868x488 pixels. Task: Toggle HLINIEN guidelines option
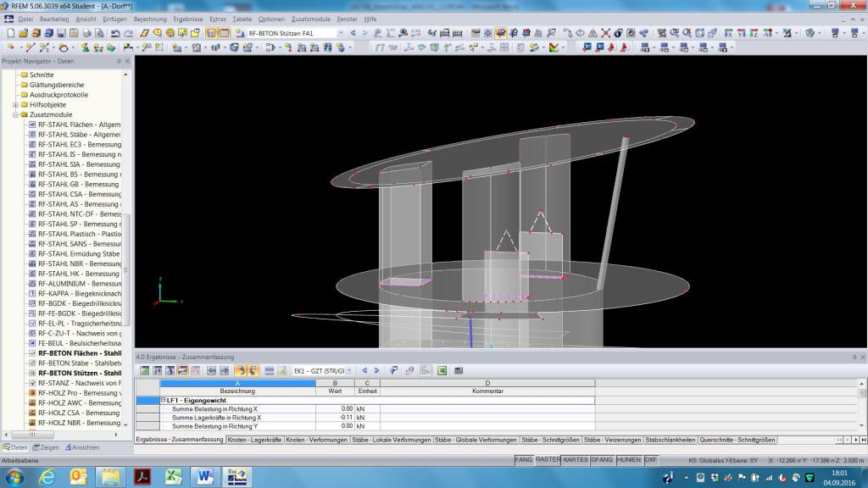[628, 460]
